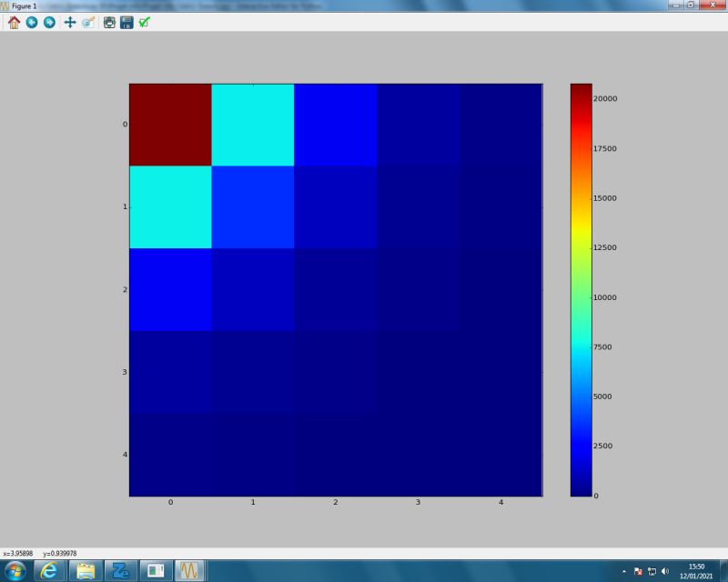728x582 pixels.
Task: Toggle the pan/zoom axes tool
Action: pyautogui.click(x=71, y=23)
